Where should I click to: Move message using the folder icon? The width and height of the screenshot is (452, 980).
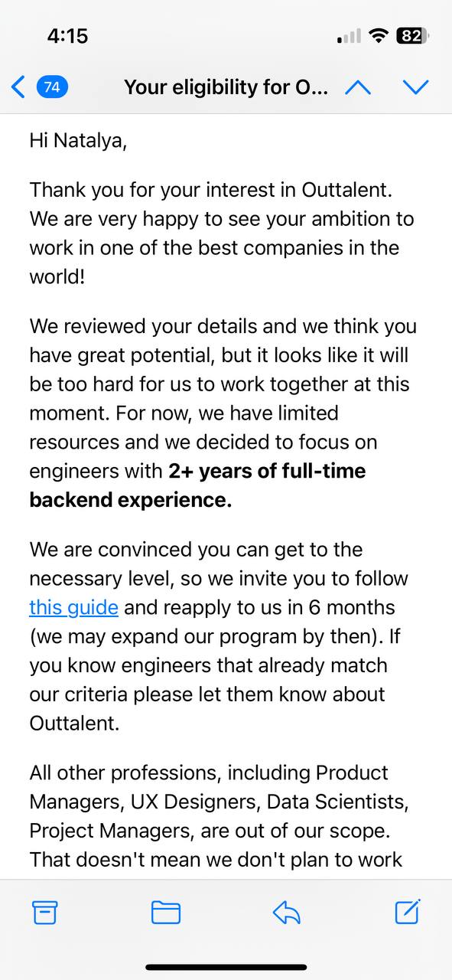[166, 912]
